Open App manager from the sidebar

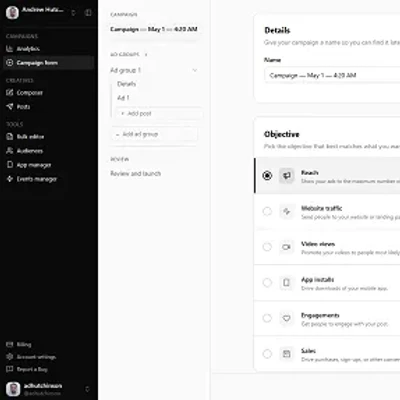tap(48, 165)
